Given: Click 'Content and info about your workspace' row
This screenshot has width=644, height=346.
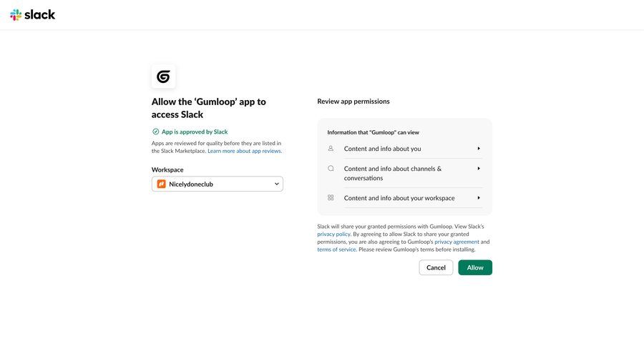Looking at the screenshot, I should 399,198.
